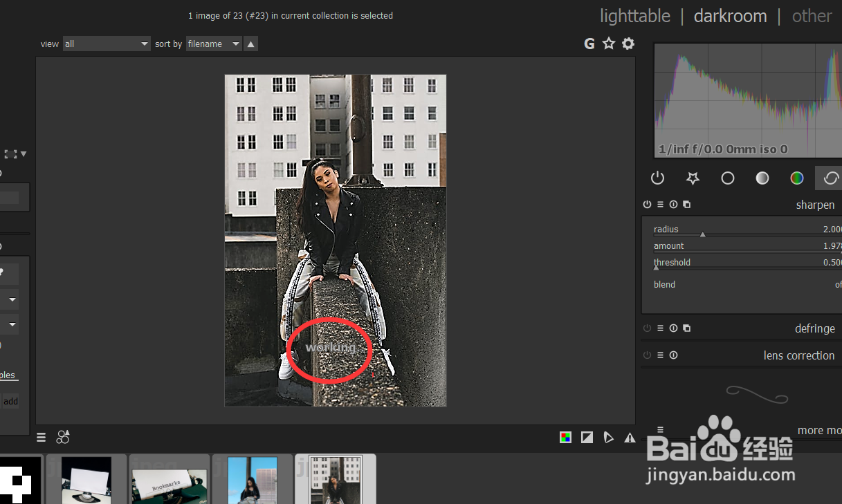
Task: Open sharpen module presets menu
Action: tap(660, 205)
